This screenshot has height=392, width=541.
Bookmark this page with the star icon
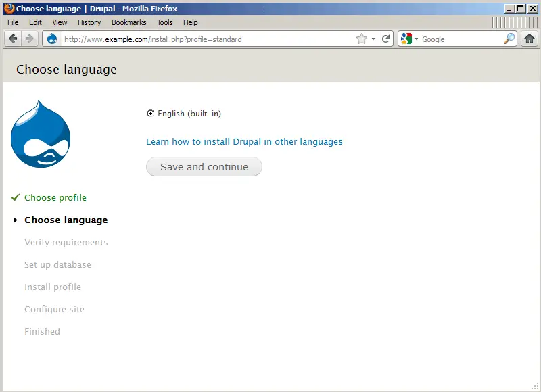(x=361, y=39)
